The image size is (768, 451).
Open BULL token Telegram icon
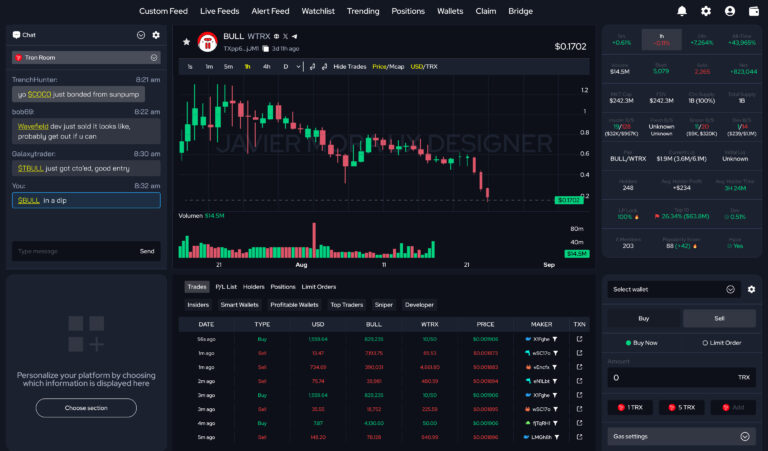tap(294, 36)
